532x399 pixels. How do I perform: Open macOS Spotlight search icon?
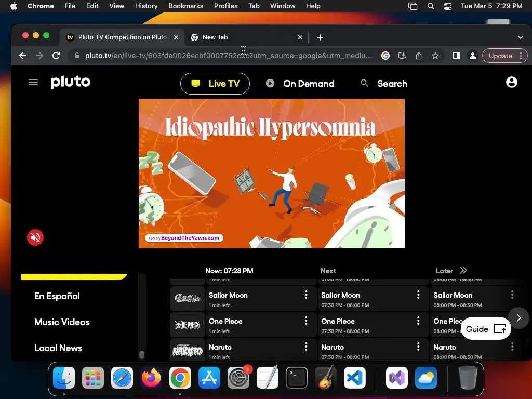click(431, 6)
